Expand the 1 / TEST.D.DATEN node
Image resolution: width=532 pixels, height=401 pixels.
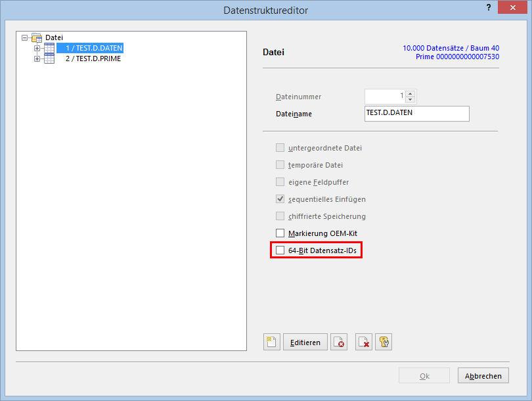point(37,48)
